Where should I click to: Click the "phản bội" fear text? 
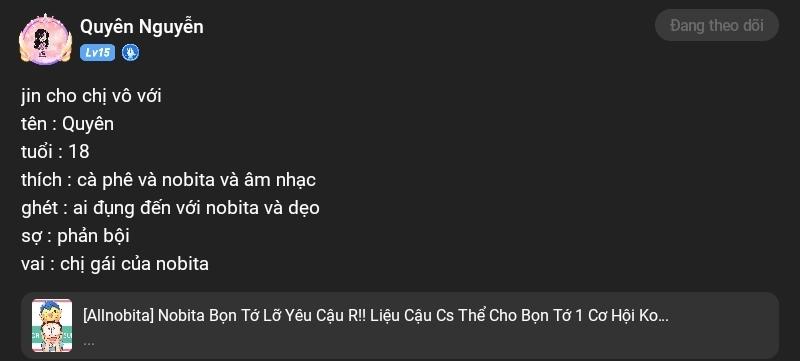click(93, 236)
